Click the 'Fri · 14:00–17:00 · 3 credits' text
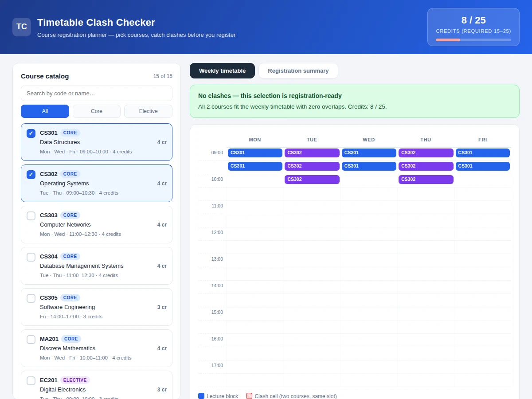The height and width of the screenshot is (399, 532). (x=71, y=317)
